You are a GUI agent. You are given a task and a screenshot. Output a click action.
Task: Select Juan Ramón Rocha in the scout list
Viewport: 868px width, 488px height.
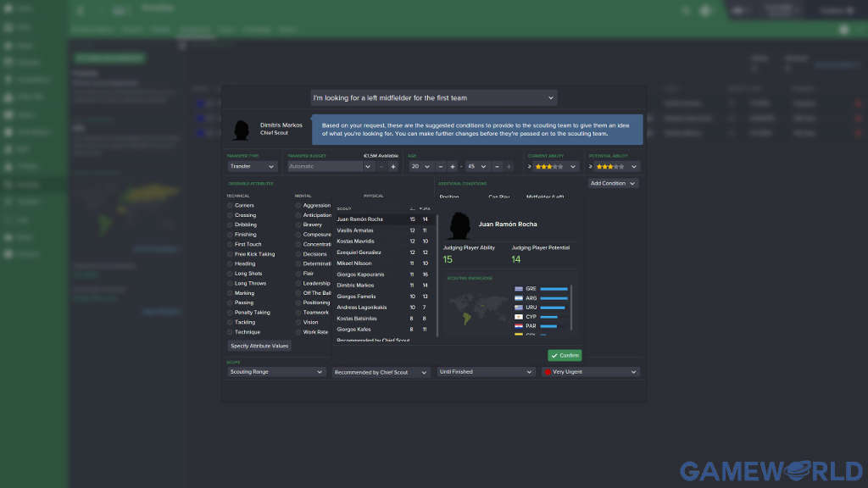tap(383, 219)
